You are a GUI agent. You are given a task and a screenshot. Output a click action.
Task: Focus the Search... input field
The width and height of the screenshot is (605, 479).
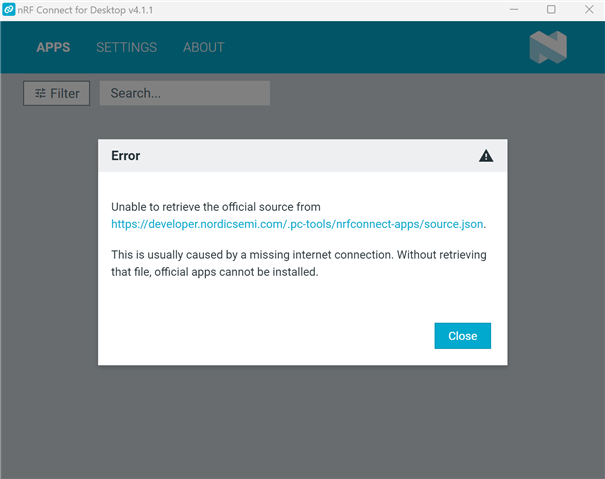click(x=185, y=93)
